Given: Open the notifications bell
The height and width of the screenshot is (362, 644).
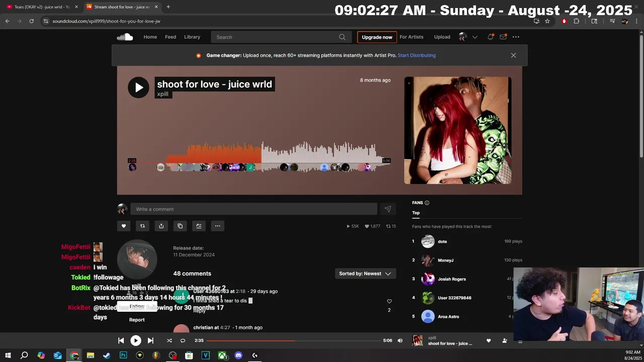Looking at the screenshot, I should tap(490, 37).
